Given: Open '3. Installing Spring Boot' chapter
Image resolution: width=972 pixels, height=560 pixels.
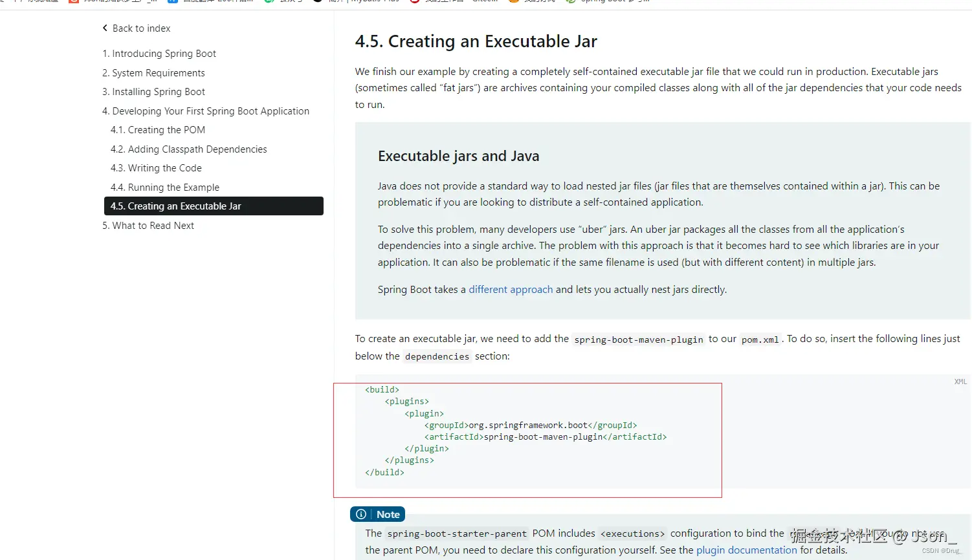Looking at the screenshot, I should point(153,92).
